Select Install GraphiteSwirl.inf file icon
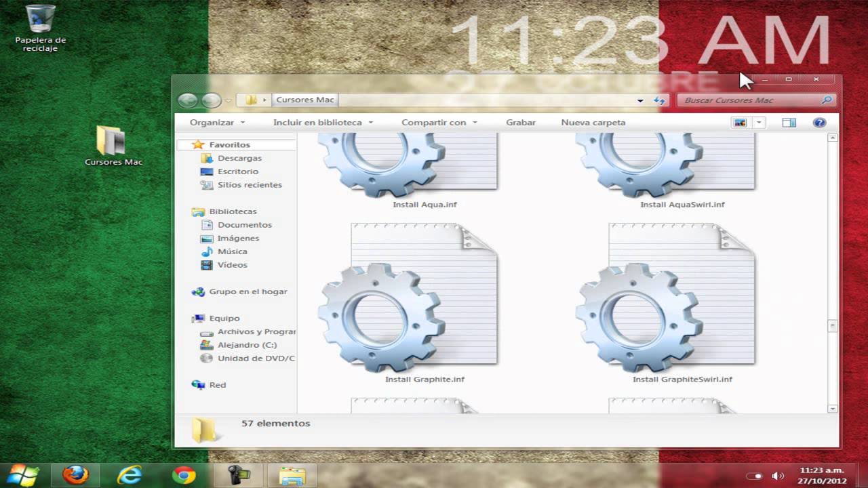Image resolution: width=868 pixels, height=488 pixels. (665, 297)
